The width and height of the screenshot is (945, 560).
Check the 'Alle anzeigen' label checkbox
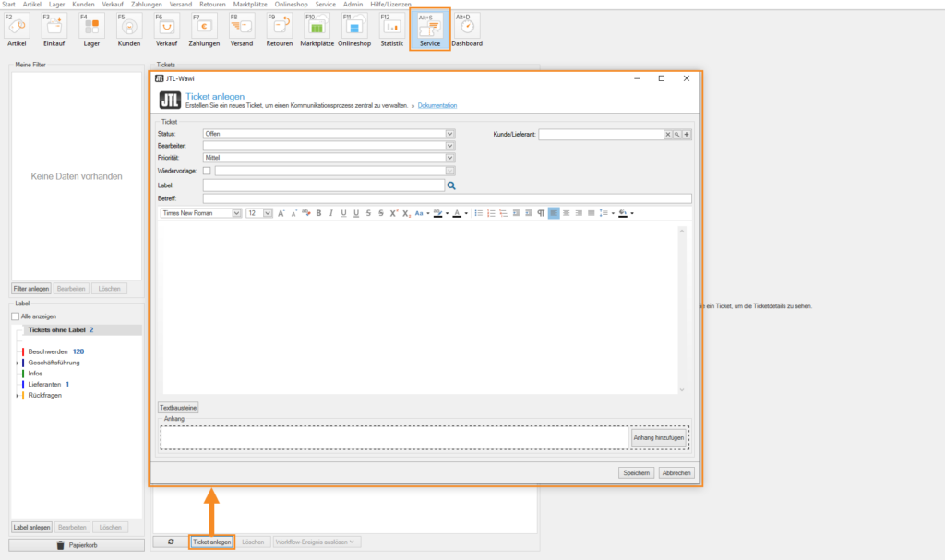tap(16, 316)
